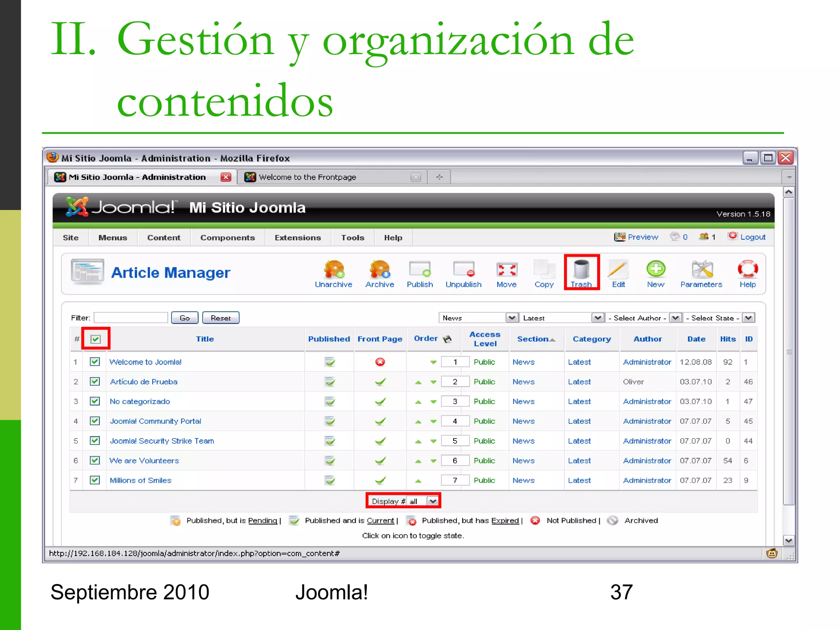This screenshot has width=840, height=630.
Task: Click the Reset filter button
Action: (221, 318)
